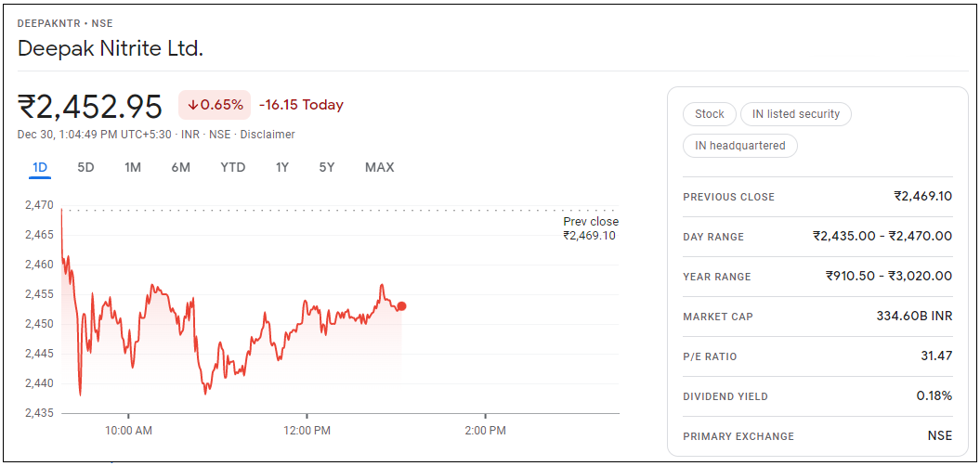This screenshot has height=466, width=980.
Task: Click the Deepak Nitrite Ltd. title
Action: tap(111, 48)
